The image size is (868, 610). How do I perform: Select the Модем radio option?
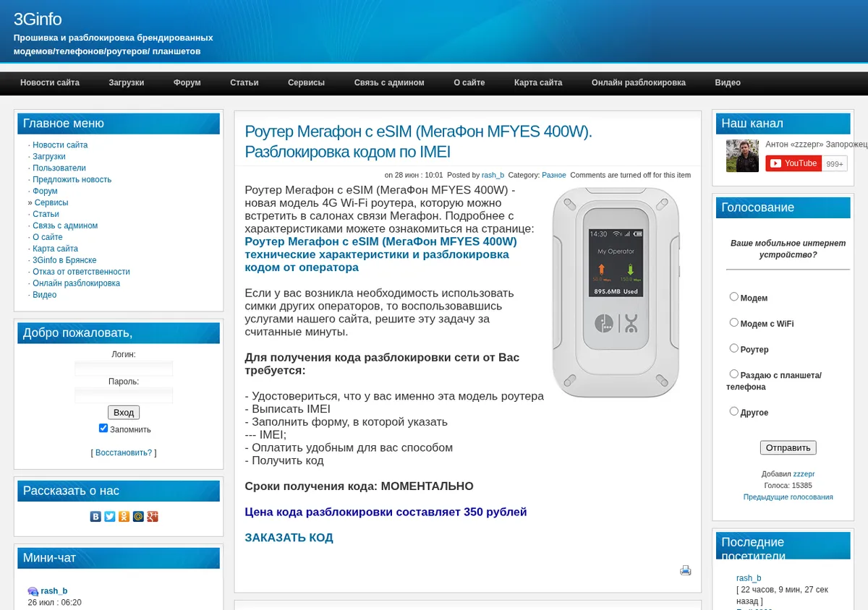click(x=734, y=296)
